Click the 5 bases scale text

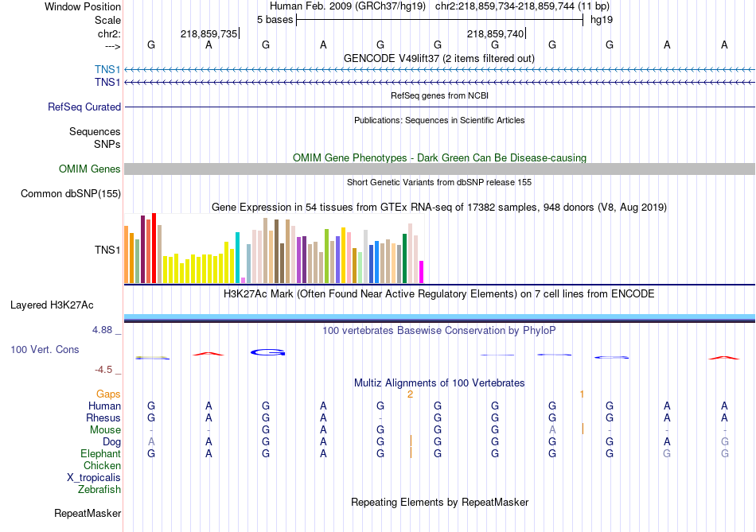275,20
